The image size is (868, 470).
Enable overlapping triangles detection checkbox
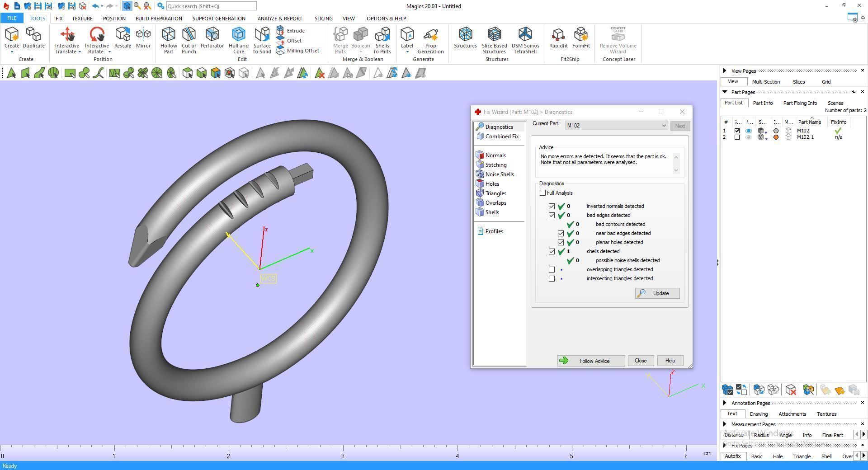coord(552,269)
